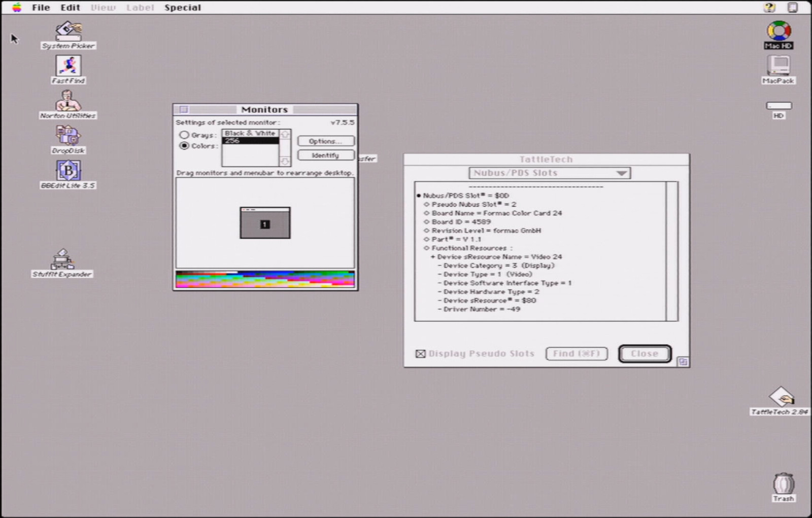Click the Functional Resources row
This screenshot has width=812, height=518.
click(468, 248)
